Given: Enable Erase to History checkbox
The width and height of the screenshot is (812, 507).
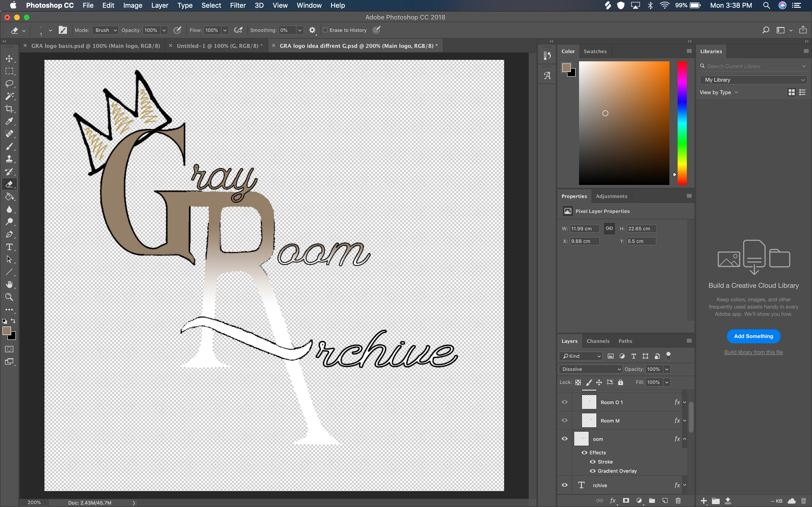Looking at the screenshot, I should click(325, 30).
